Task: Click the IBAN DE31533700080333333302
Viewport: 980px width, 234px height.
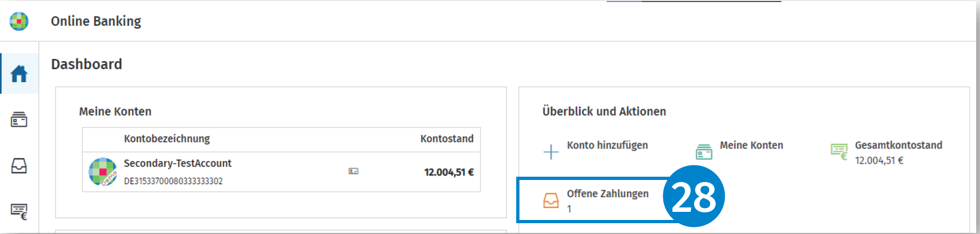Action: (x=173, y=181)
